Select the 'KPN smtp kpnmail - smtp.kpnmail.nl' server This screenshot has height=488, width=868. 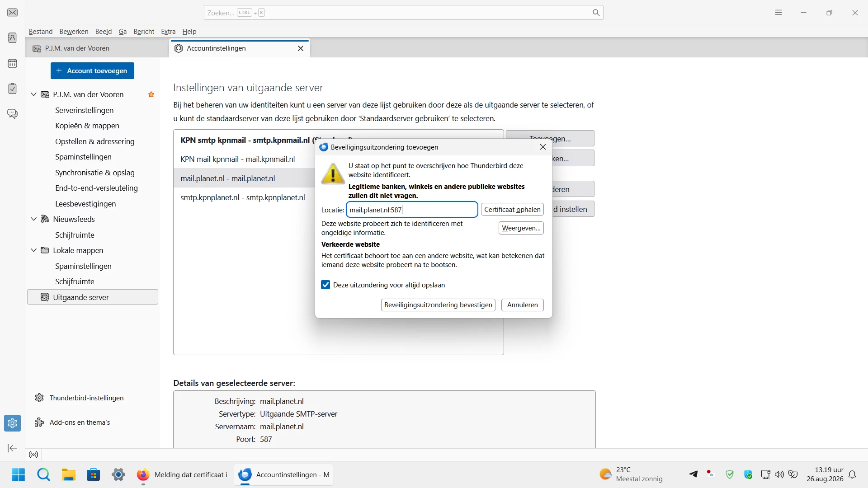coord(244,140)
